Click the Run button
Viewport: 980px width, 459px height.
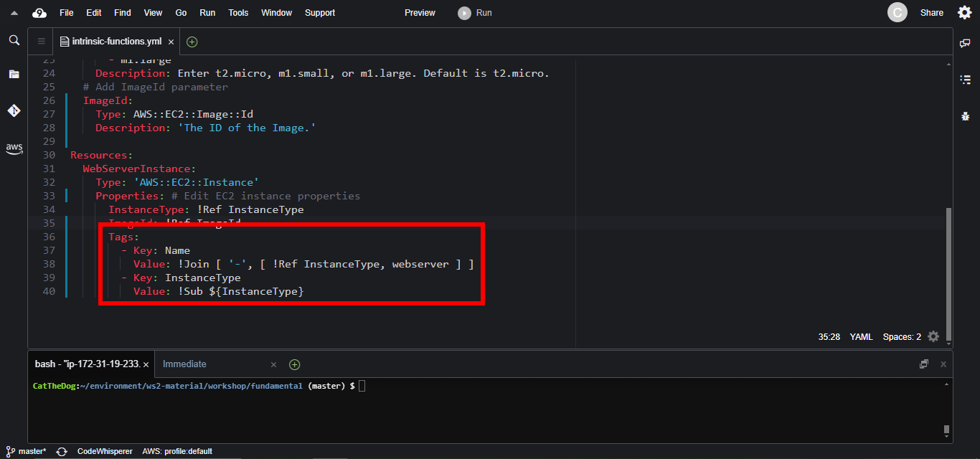(476, 13)
